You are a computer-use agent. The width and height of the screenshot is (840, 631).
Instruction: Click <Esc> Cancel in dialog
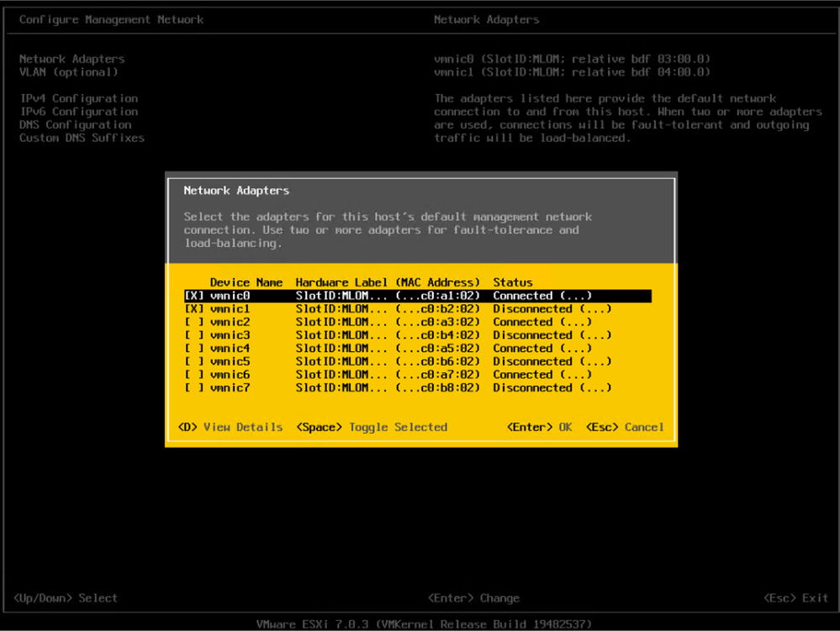(x=625, y=427)
